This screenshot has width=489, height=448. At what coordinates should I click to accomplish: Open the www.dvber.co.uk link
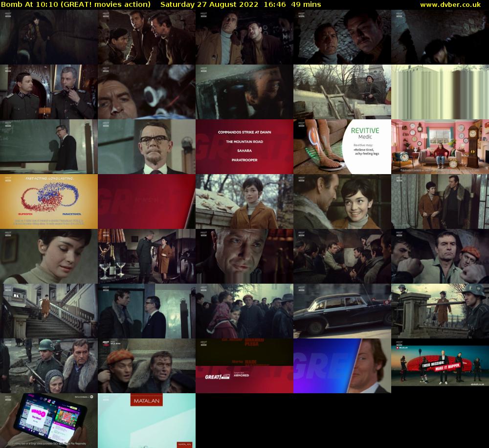click(450, 5)
